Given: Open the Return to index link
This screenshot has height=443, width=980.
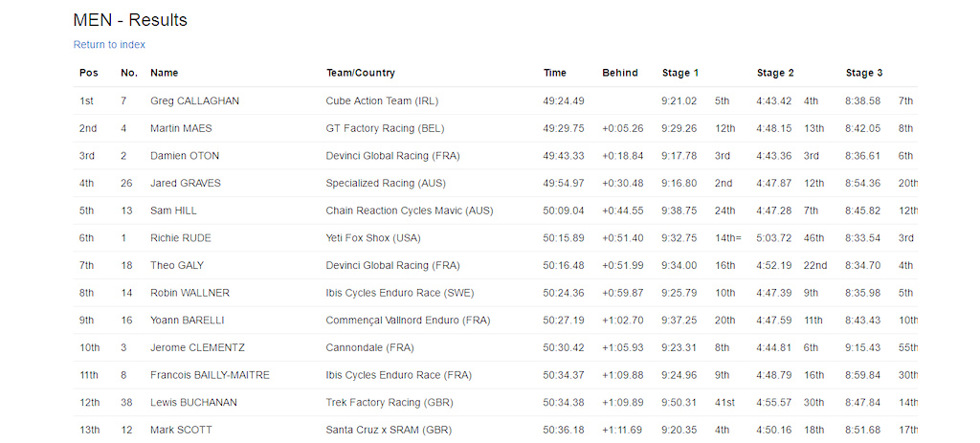Looking at the screenshot, I should point(109,45).
